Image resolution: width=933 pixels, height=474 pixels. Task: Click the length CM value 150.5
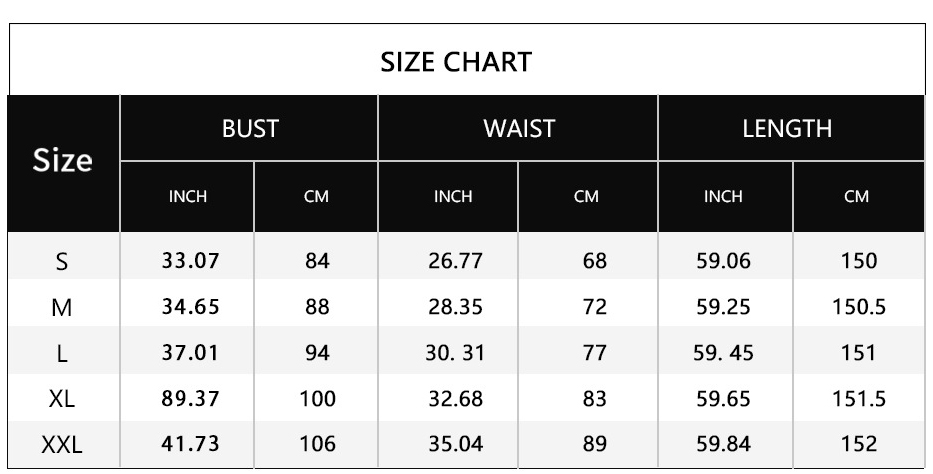(859, 307)
